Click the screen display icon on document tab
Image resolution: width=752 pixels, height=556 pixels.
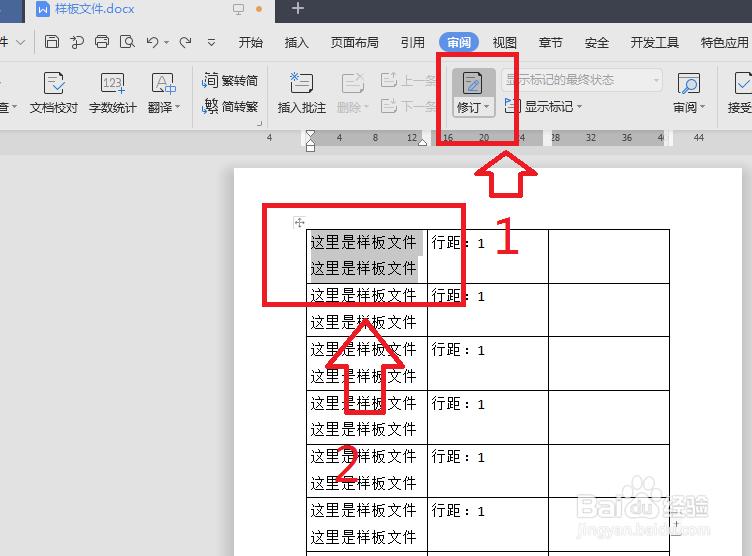pos(238,9)
